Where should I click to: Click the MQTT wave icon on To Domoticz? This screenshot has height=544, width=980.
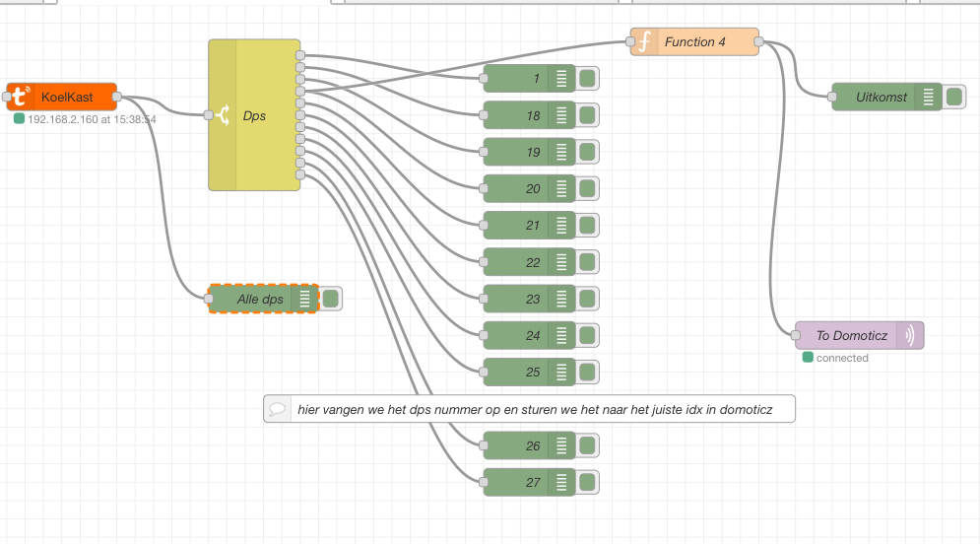click(x=910, y=335)
